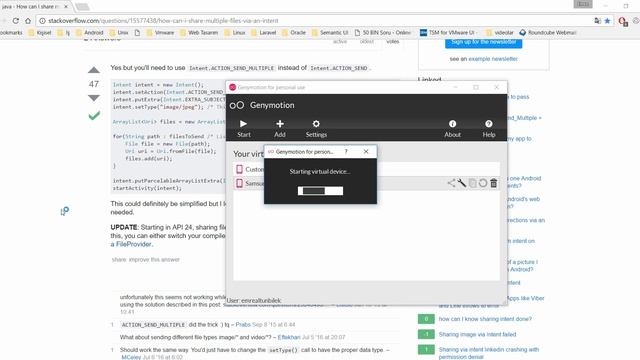
Task: Open linked question about LinkedIn crashing with permission denial
Action: 489,353
